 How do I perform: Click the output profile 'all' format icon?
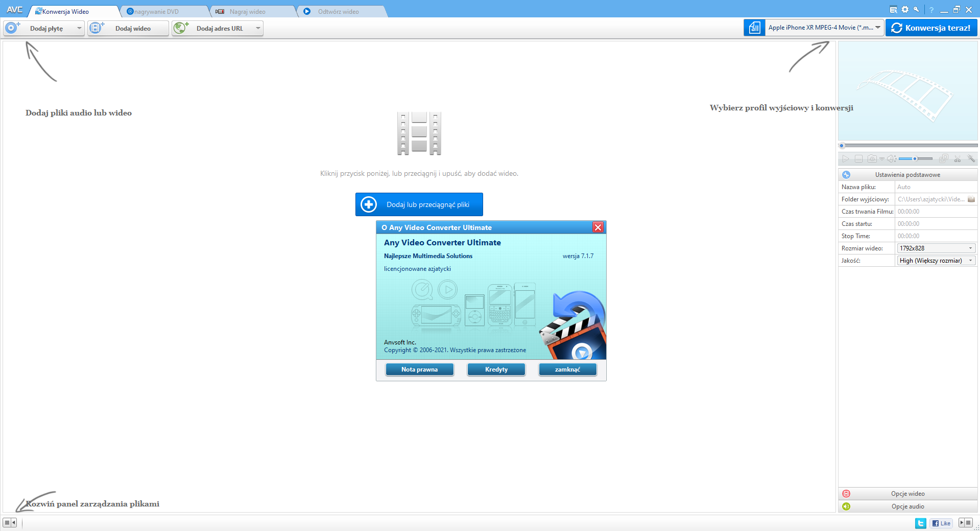click(754, 28)
